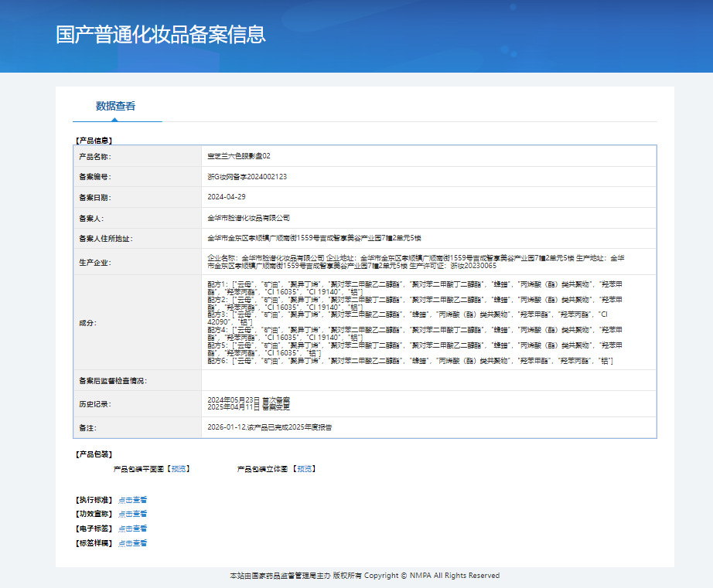Image resolution: width=713 pixels, height=588 pixels.
Task: Open 功效宣称 点击查看 link
Action: [x=132, y=514]
